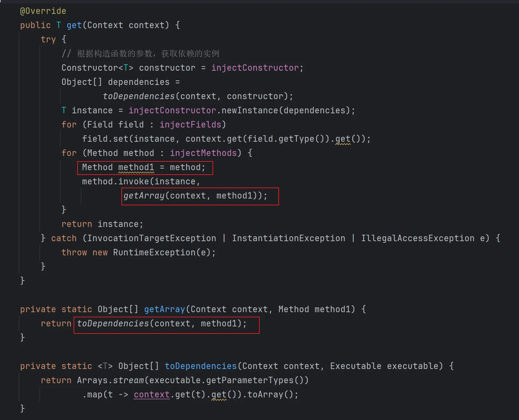Click the getType call on field
The image size is (519, 420).
pyautogui.click(x=296, y=139)
